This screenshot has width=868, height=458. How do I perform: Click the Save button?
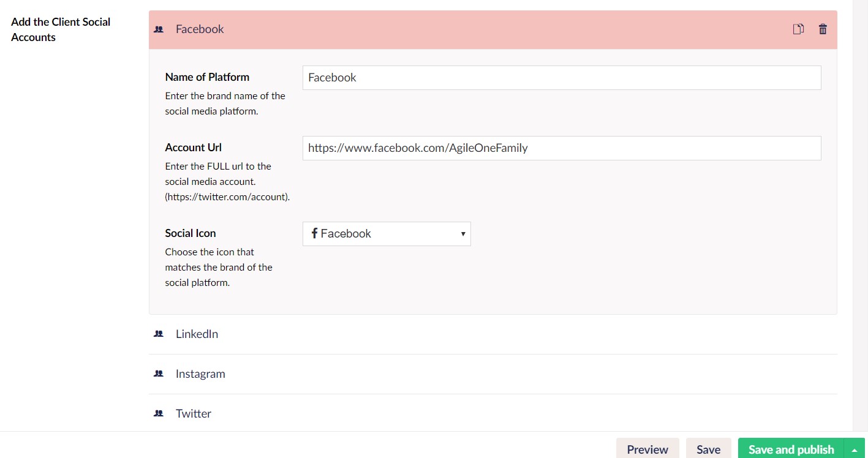708,449
